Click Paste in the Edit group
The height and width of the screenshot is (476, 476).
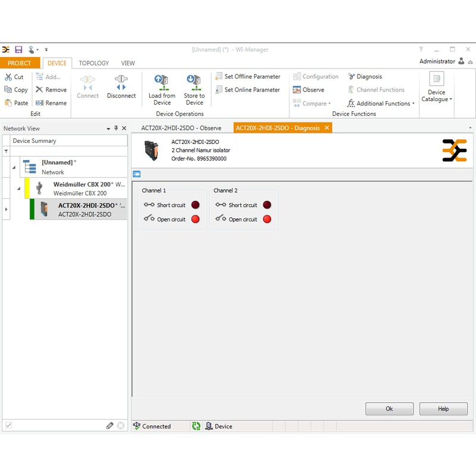pos(17,103)
